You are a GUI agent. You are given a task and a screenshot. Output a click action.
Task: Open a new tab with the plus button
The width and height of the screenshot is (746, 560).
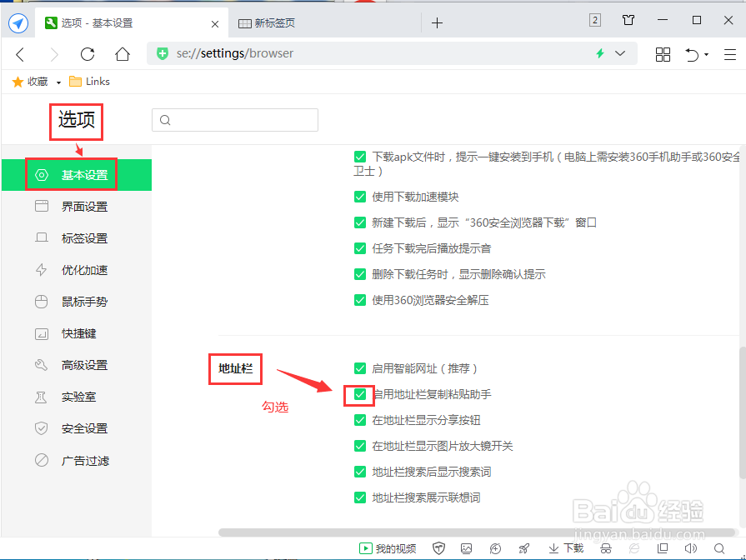coord(437,22)
